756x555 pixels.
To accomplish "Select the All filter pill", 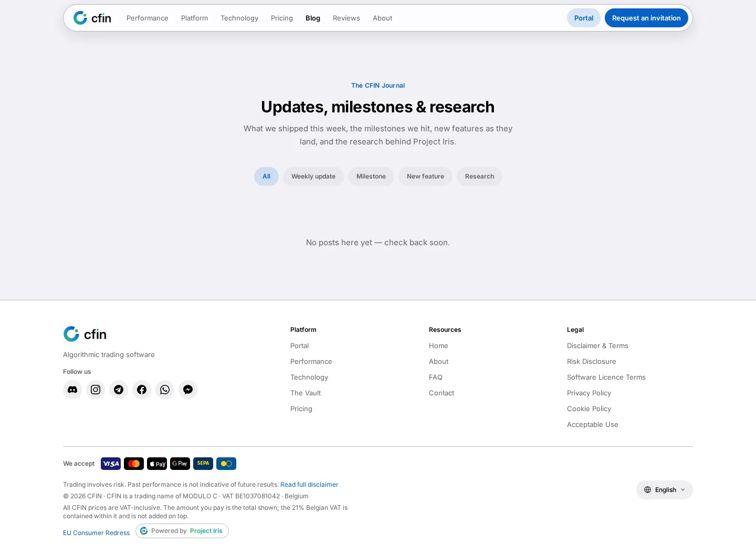I will click(x=266, y=176).
